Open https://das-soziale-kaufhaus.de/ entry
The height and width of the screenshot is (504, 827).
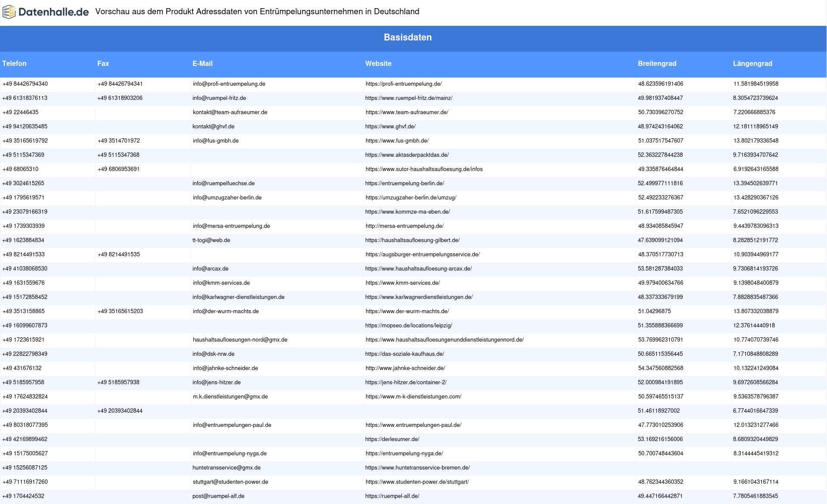404,354
